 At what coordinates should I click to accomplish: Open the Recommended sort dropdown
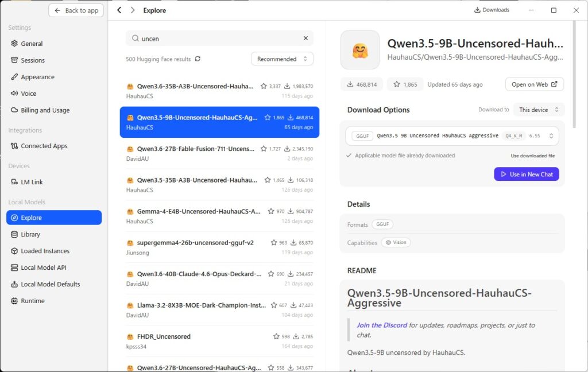282,59
